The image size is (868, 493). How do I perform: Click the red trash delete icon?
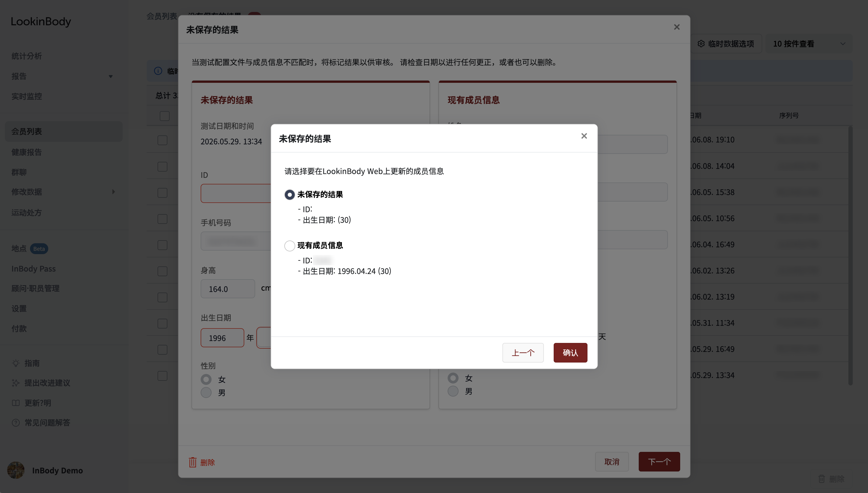coord(192,462)
